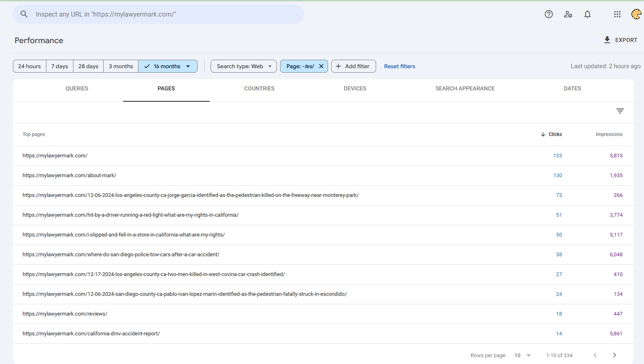Open the notifications bell
This screenshot has width=644, height=364.
click(588, 15)
